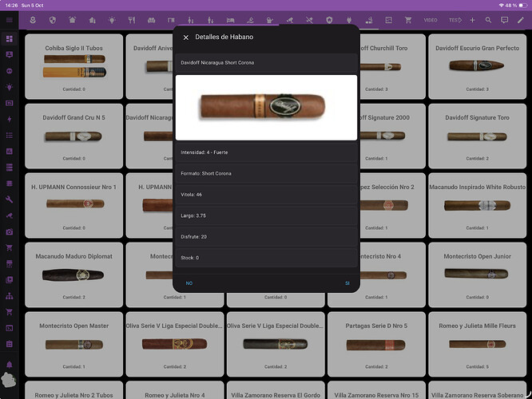Switch to the VIDEO tab
Image resolution: width=532 pixels, height=399 pixels.
point(431,20)
